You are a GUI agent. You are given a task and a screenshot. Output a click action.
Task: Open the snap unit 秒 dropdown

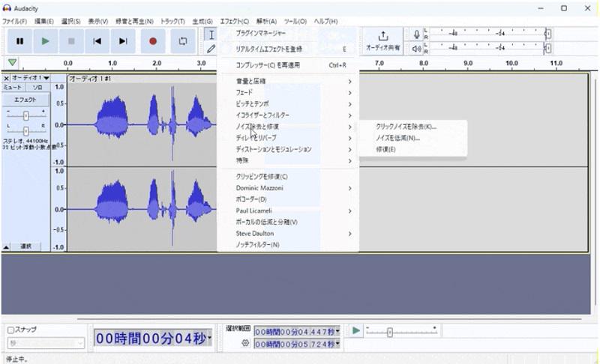[x=46, y=343]
